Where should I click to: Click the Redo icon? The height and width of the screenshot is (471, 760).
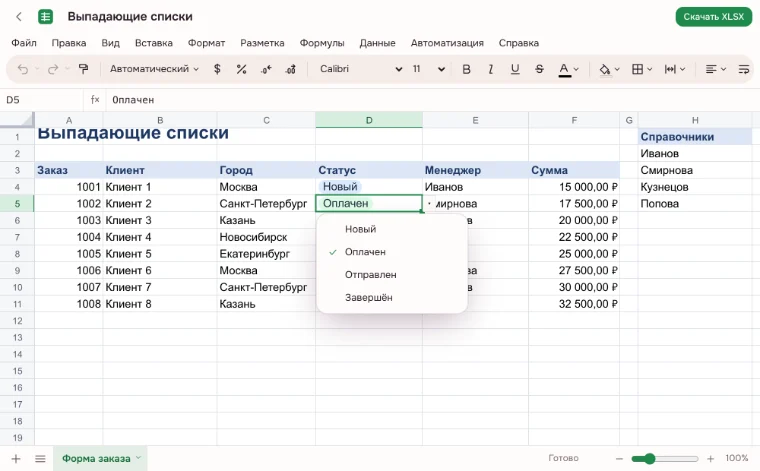tap(53, 69)
